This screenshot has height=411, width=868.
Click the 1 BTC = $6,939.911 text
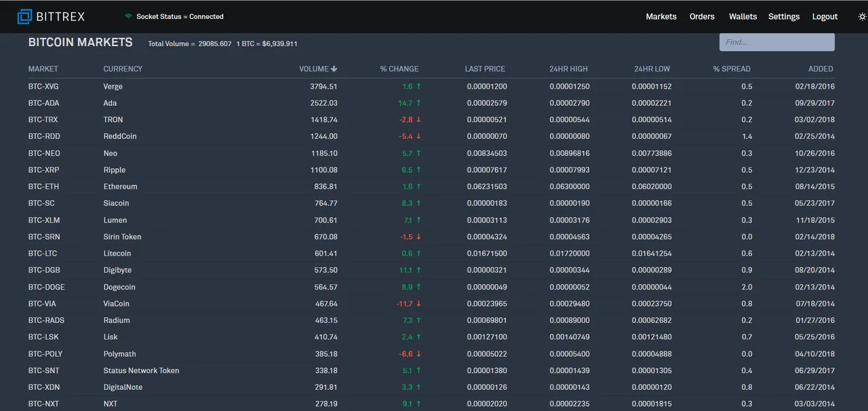(267, 43)
